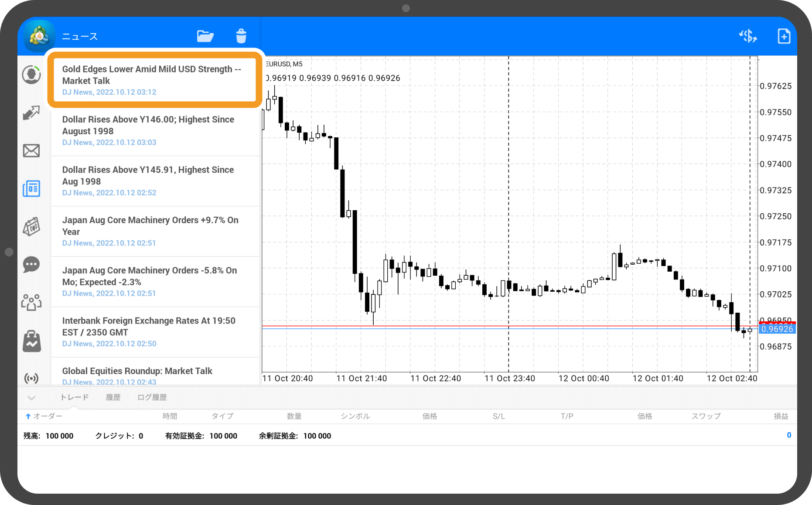Open the chat bubble sidebar icon
This screenshot has width=812, height=505.
tap(31, 264)
